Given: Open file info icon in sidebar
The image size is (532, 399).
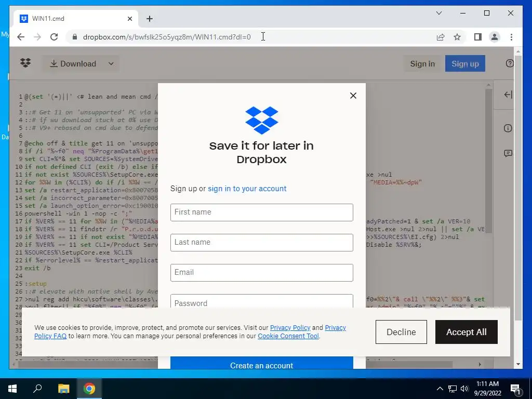Looking at the screenshot, I should tap(508, 128).
